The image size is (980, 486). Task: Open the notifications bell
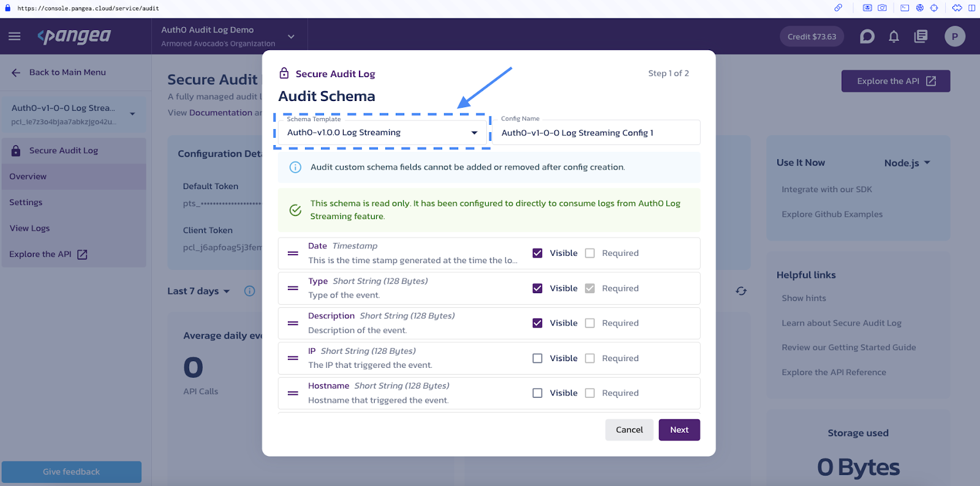[894, 37]
